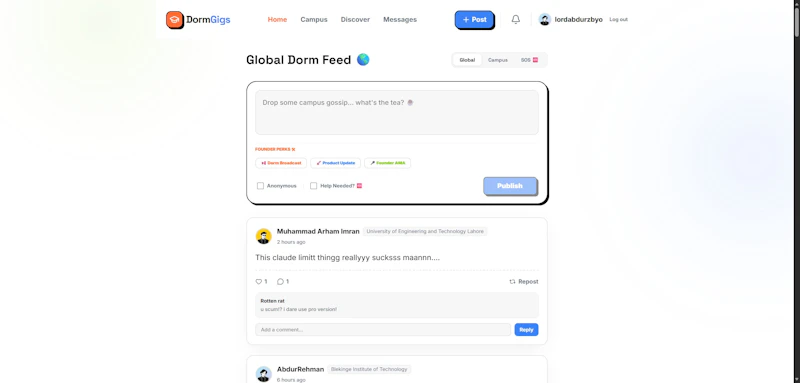Image resolution: width=800 pixels, height=383 pixels.
Task: Open the Campus nav page
Action: tap(314, 19)
